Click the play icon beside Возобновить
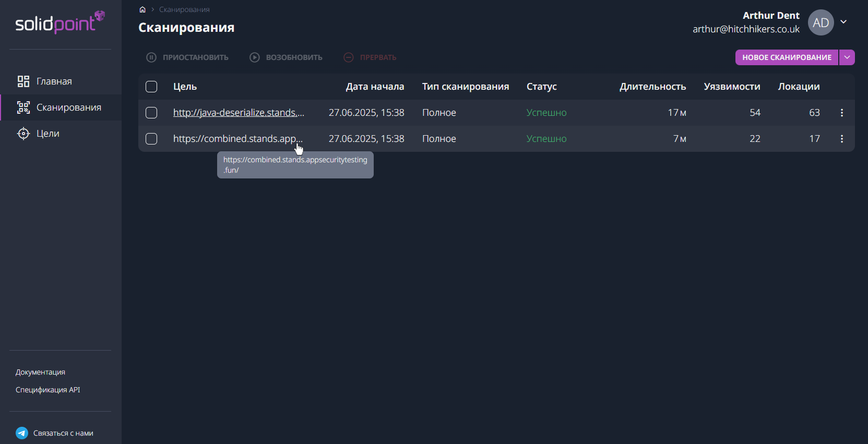 [x=255, y=57]
